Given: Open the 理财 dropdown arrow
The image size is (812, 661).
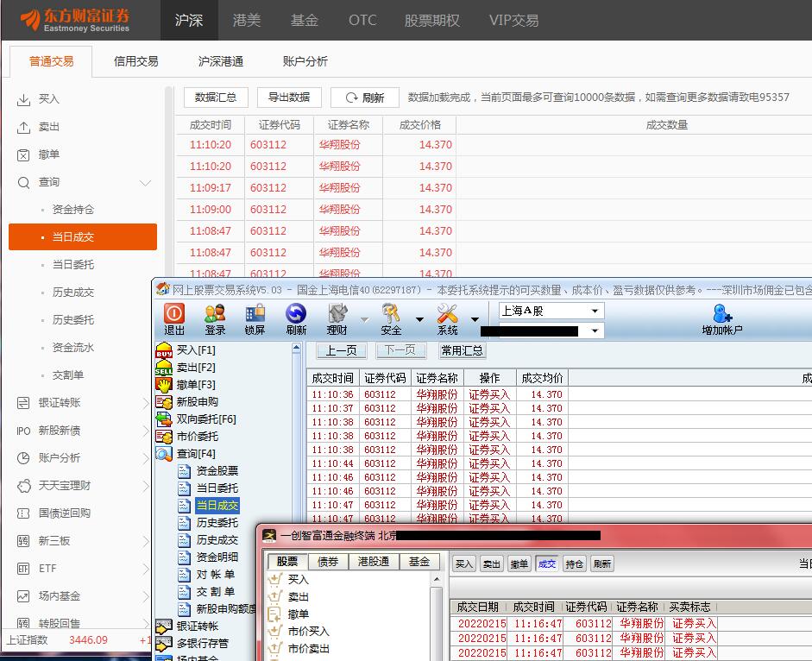Looking at the screenshot, I should (x=364, y=319).
